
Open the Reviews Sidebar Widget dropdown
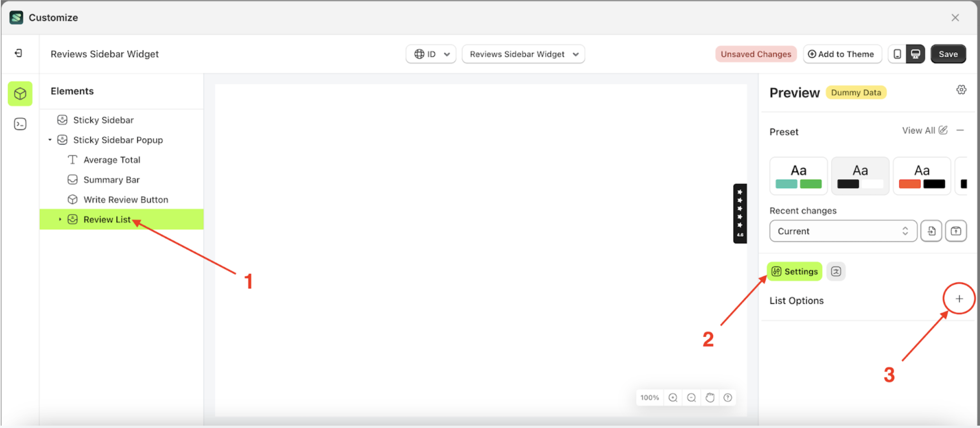[x=523, y=54]
